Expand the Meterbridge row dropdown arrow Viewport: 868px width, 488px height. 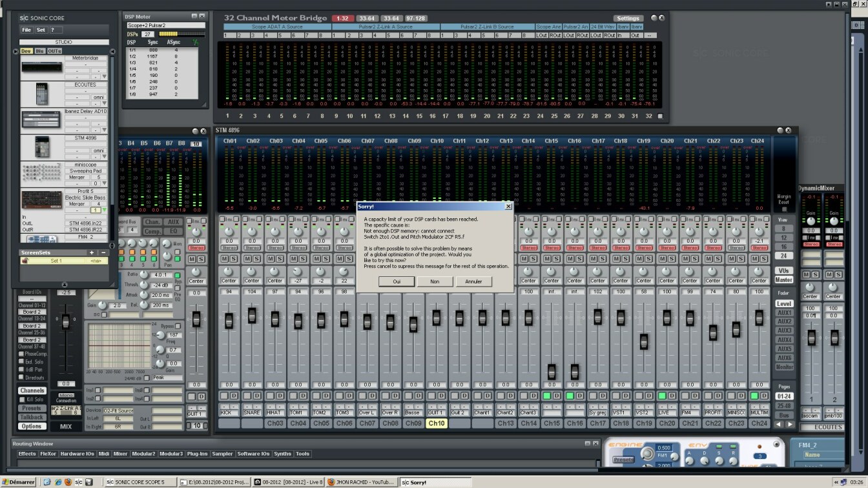point(104,77)
